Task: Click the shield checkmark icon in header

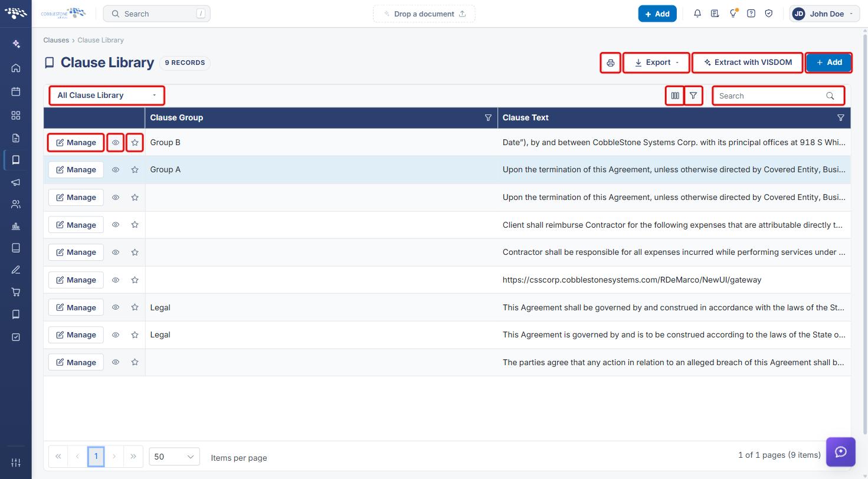Action: pos(768,14)
